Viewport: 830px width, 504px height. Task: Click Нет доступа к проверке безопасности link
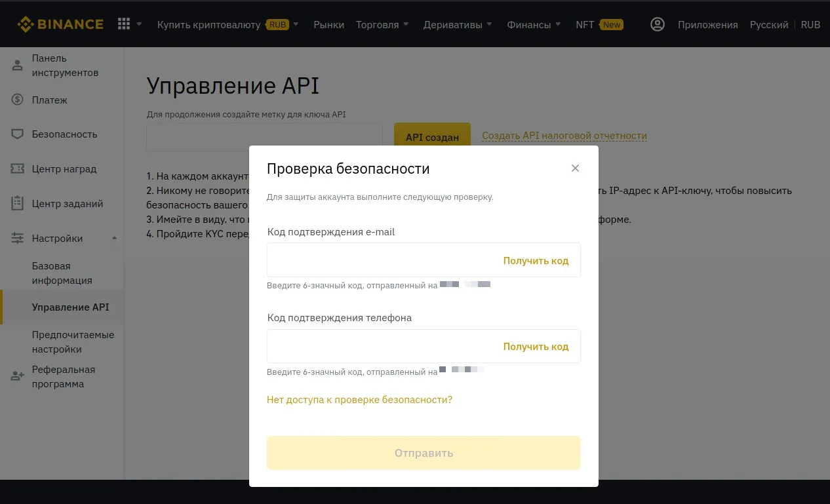(x=359, y=399)
